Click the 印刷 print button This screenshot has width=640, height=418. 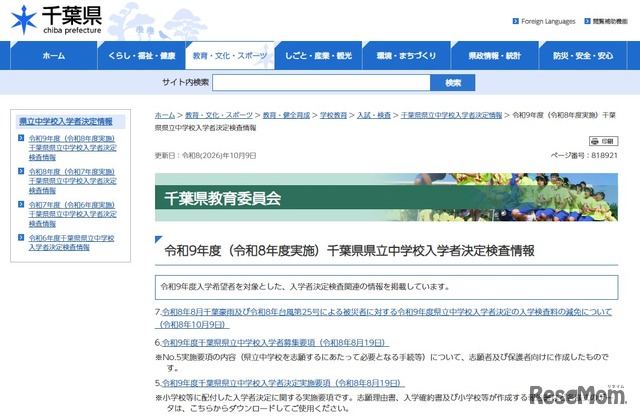click(603, 141)
